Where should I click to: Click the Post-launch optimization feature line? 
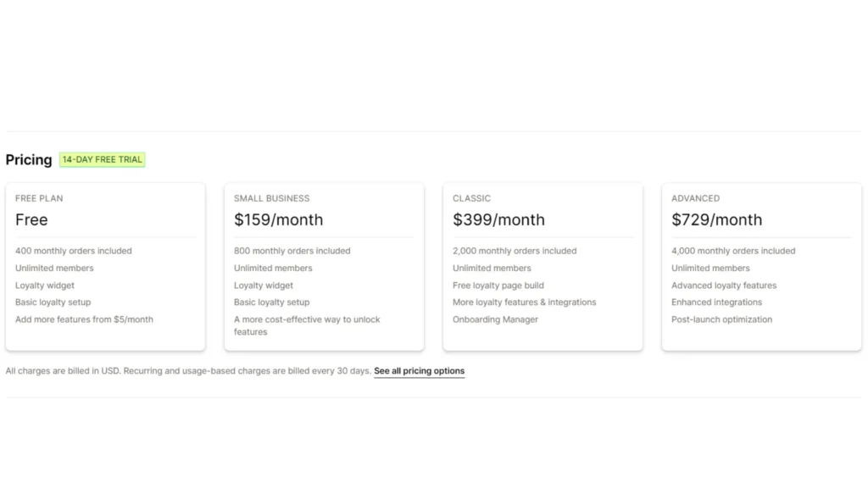point(721,319)
